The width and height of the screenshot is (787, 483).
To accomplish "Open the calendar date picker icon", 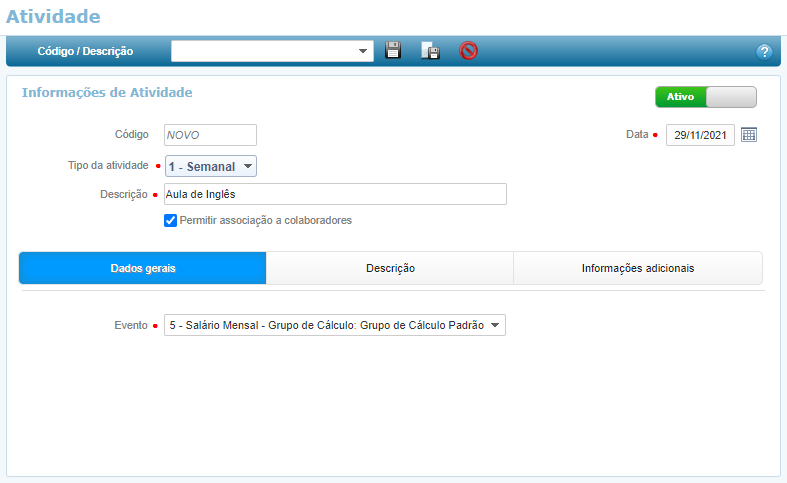I will click(x=749, y=135).
